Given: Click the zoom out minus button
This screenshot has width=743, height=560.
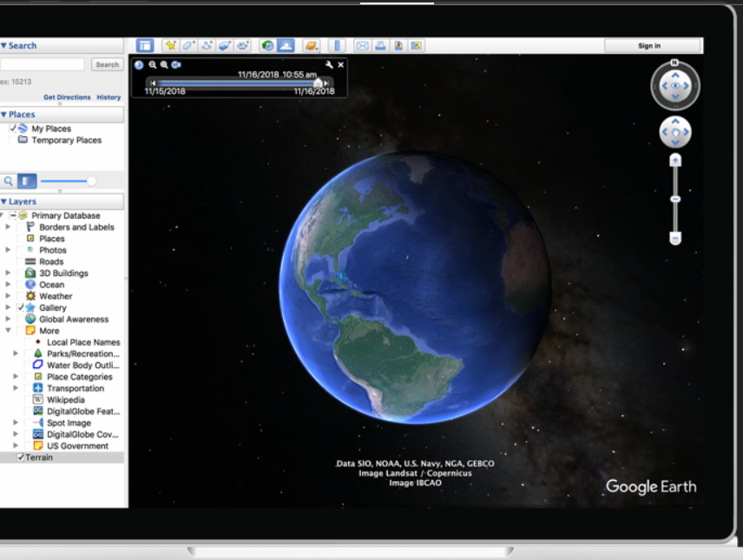Looking at the screenshot, I should coord(675,238).
